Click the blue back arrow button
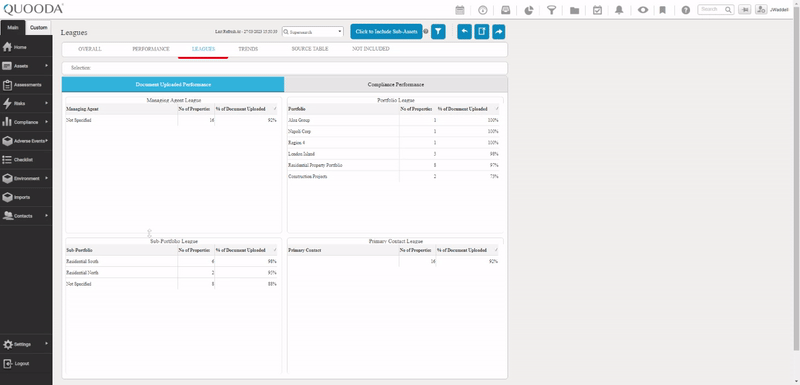Viewport: 800px width, 385px height. click(x=464, y=32)
